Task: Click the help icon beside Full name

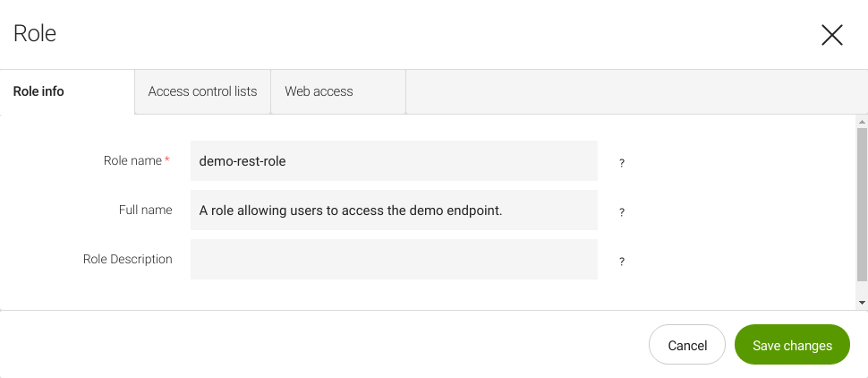Action: click(621, 213)
